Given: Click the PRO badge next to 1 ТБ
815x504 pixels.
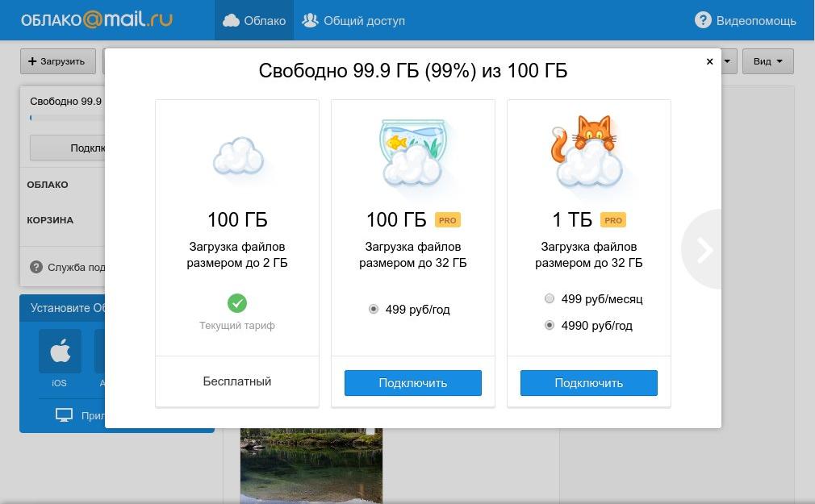Looking at the screenshot, I should (613, 220).
